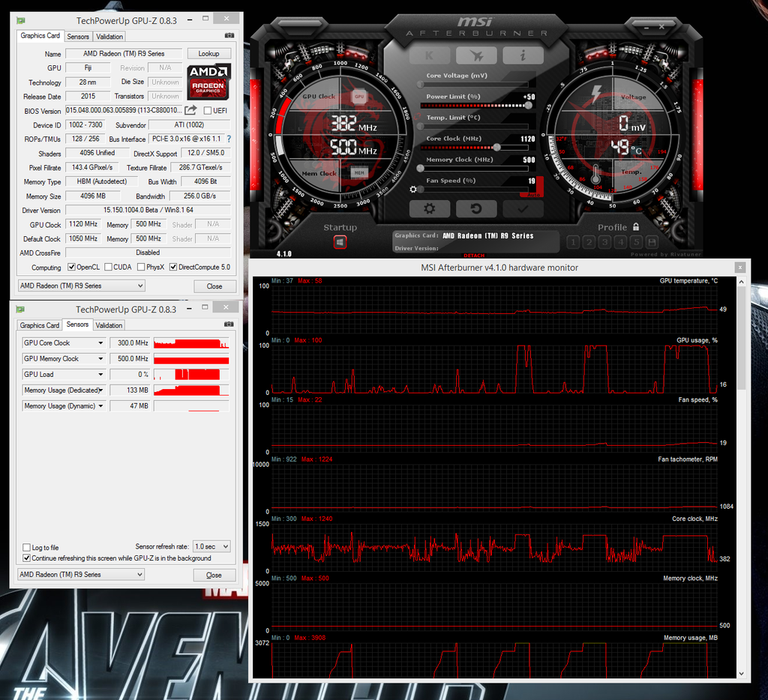Adjust the Power Limit slider handle
768x700 pixels.
click(x=528, y=105)
